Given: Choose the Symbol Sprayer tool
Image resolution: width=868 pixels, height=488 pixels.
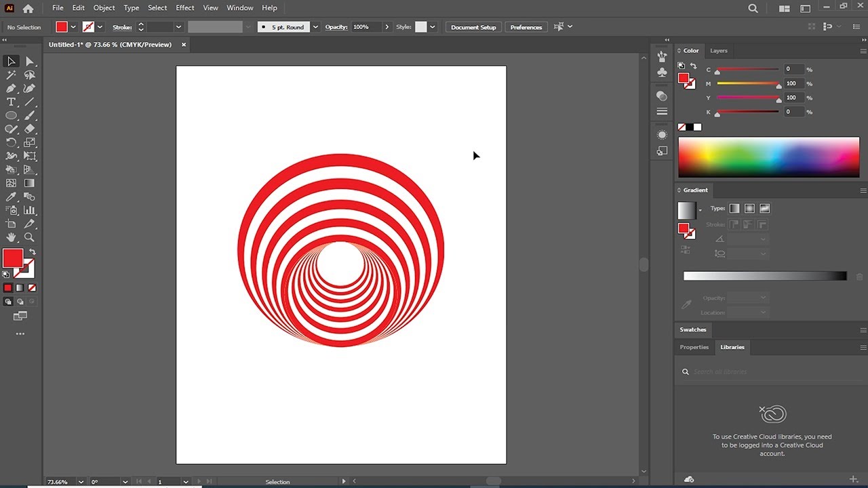Looking at the screenshot, I should click(11, 210).
